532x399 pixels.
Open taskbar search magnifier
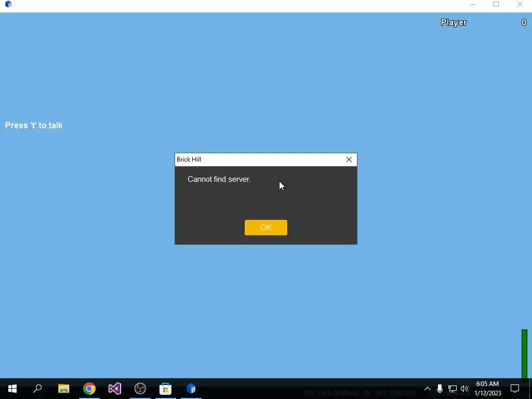37,389
